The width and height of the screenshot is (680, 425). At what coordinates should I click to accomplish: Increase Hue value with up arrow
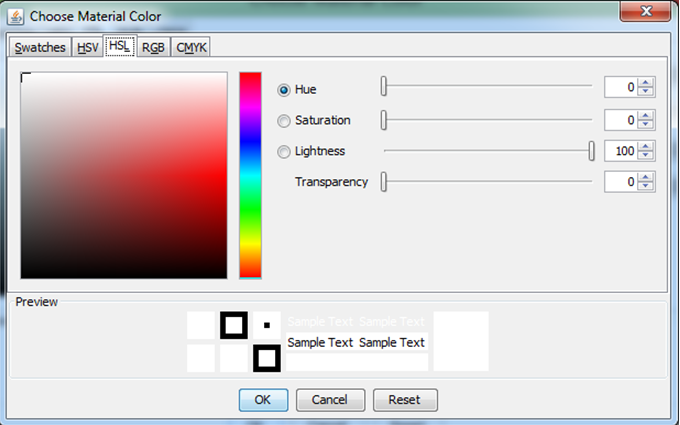click(x=646, y=83)
